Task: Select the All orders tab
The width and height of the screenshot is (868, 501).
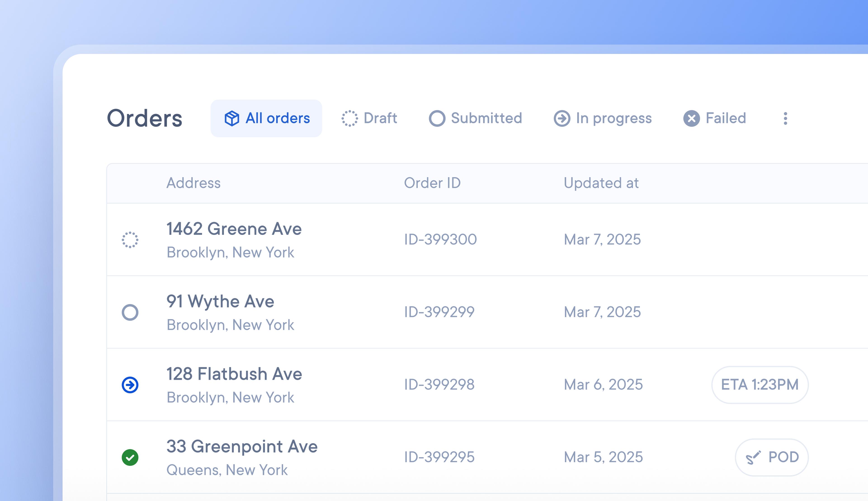Action: tap(266, 118)
